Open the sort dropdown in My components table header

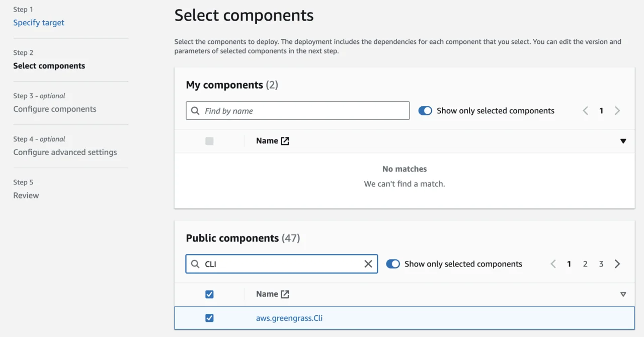point(623,142)
